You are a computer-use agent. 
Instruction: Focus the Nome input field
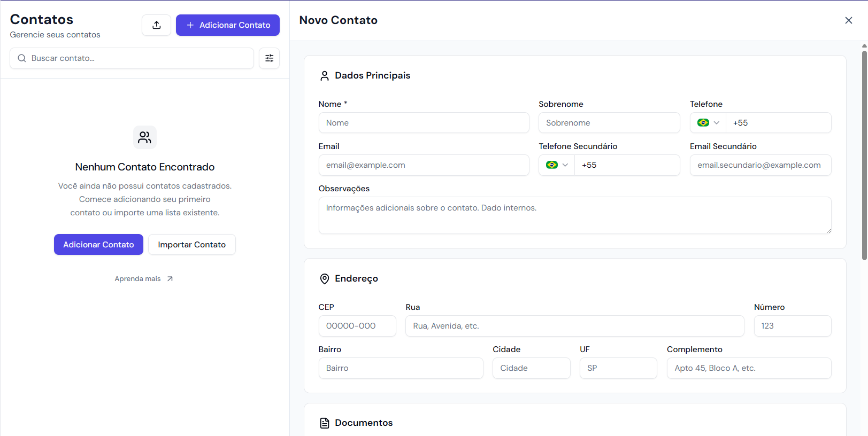424,123
